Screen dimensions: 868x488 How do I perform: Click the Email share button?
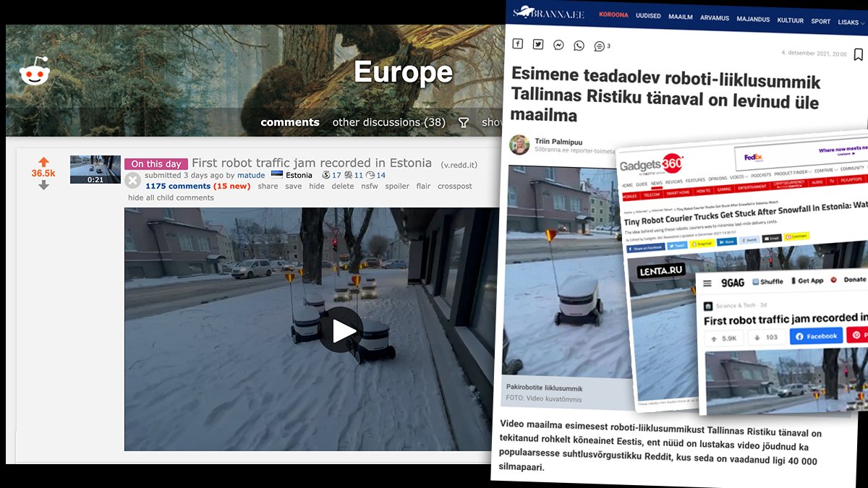[x=771, y=238]
